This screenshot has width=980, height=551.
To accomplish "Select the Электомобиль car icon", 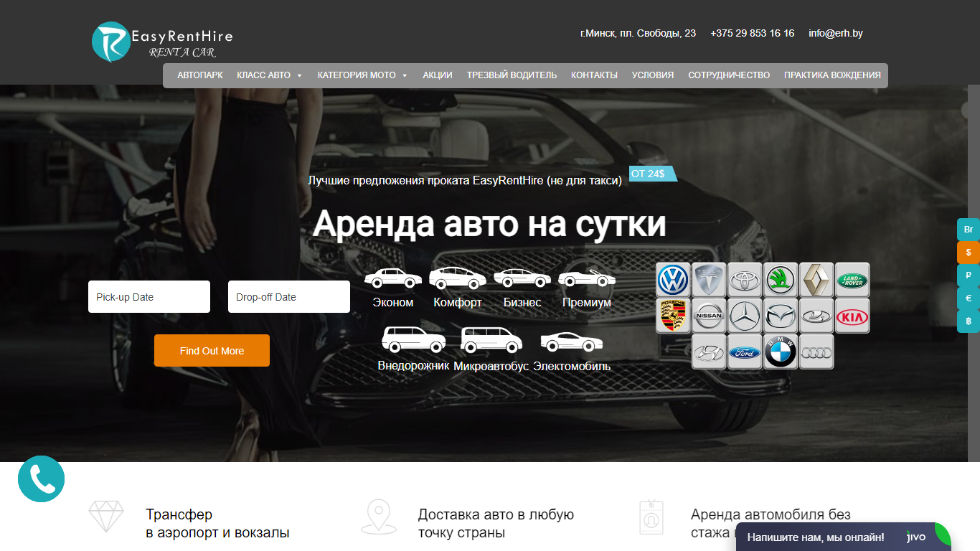I will (572, 342).
